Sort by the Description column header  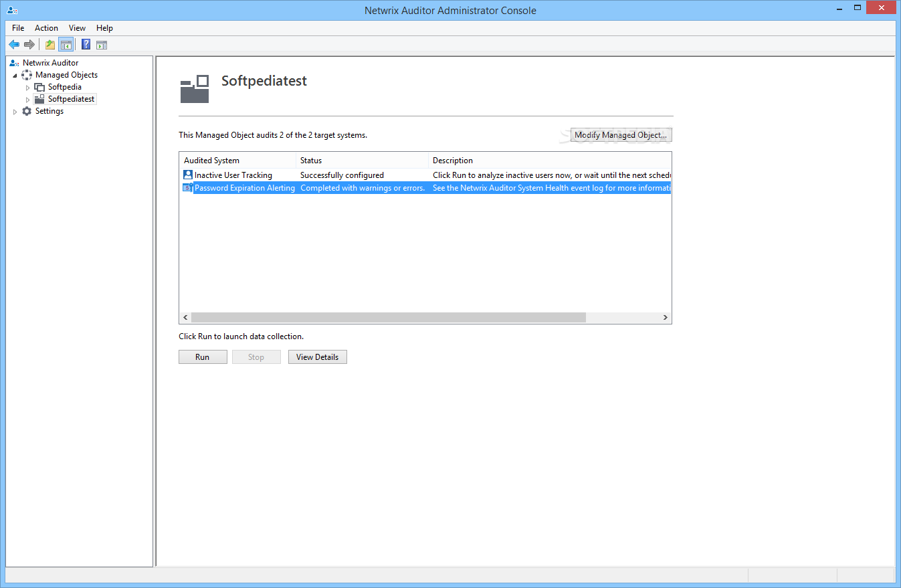click(x=549, y=161)
